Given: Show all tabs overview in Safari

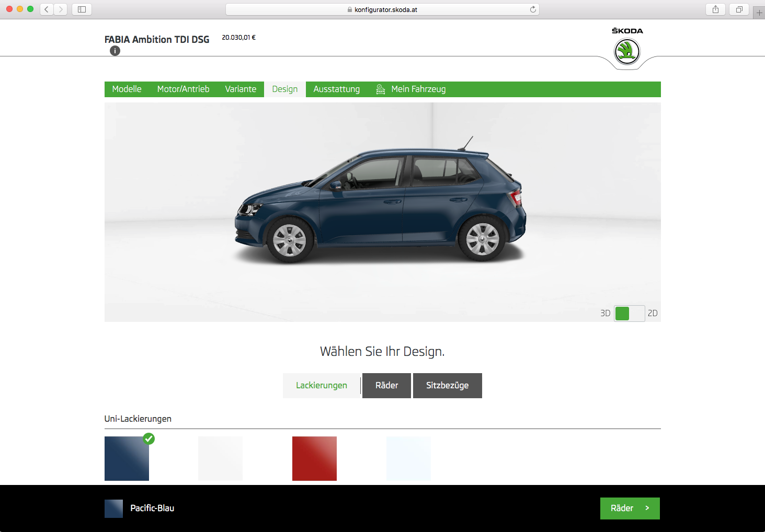Looking at the screenshot, I should 739,9.
